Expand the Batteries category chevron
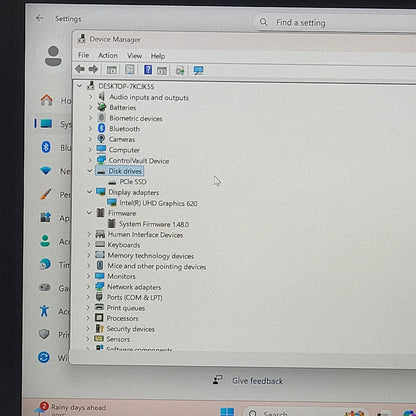The width and height of the screenshot is (416, 416). point(90,107)
